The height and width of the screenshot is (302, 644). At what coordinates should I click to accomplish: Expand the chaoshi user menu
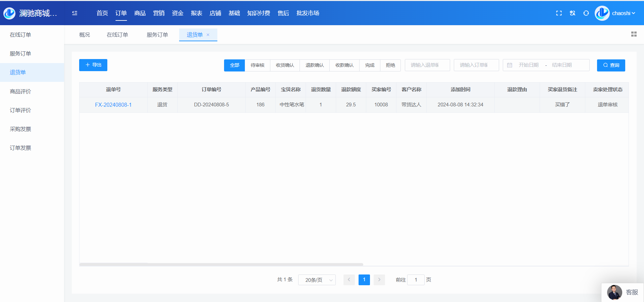623,13
